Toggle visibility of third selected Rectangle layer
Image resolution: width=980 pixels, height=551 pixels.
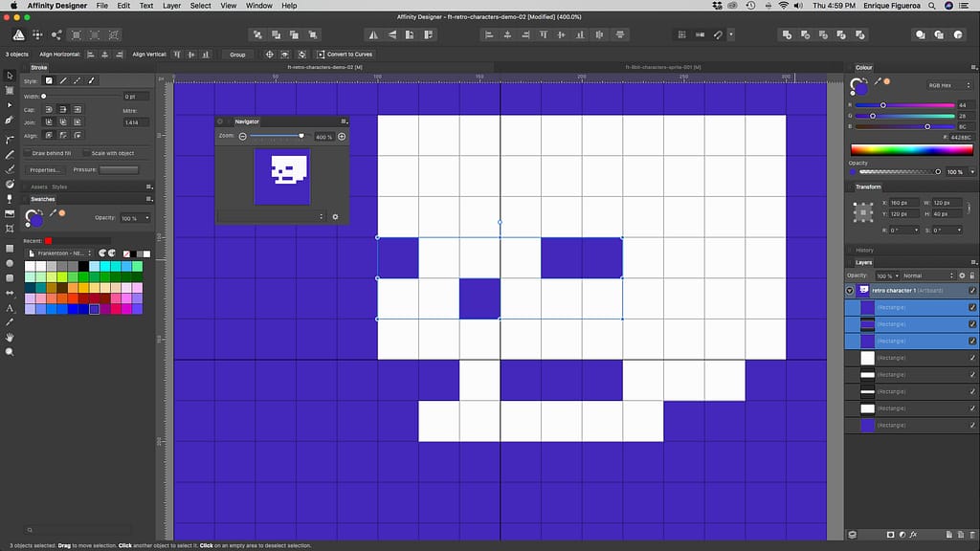pyautogui.click(x=972, y=342)
